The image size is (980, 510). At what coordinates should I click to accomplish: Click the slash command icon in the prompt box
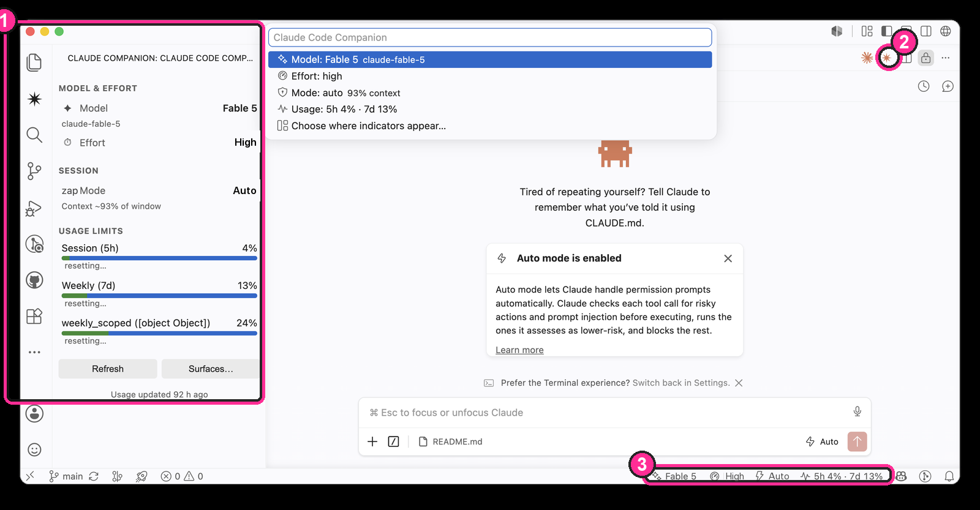pyautogui.click(x=394, y=441)
